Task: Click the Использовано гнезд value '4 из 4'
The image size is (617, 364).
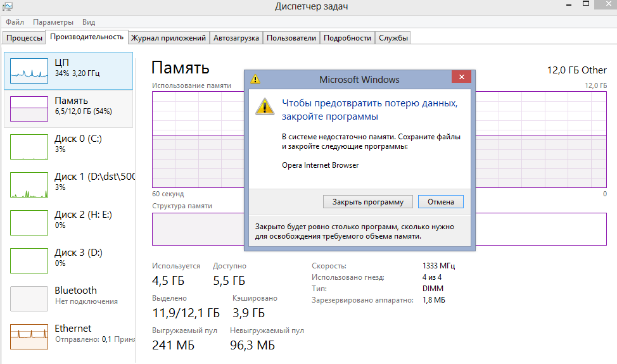Action: point(432,277)
